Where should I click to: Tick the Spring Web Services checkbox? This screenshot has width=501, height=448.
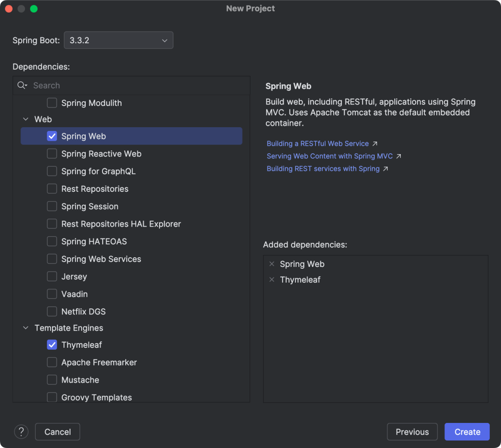(52, 259)
